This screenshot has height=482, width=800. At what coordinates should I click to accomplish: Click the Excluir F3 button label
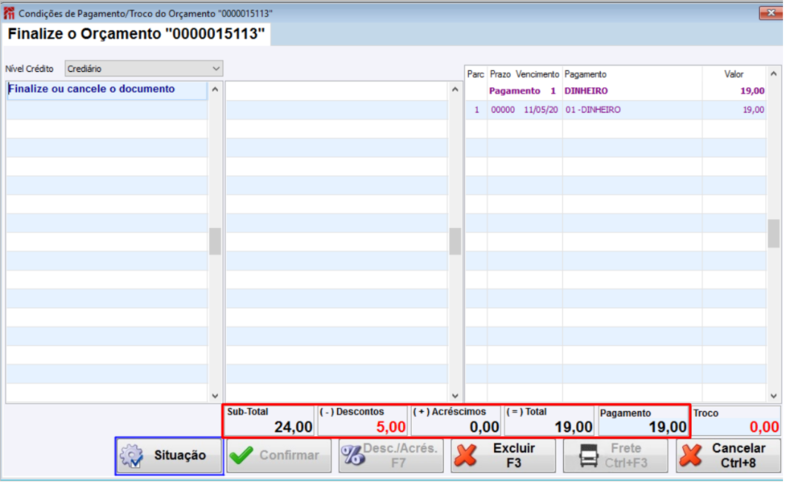(x=514, y=455)
